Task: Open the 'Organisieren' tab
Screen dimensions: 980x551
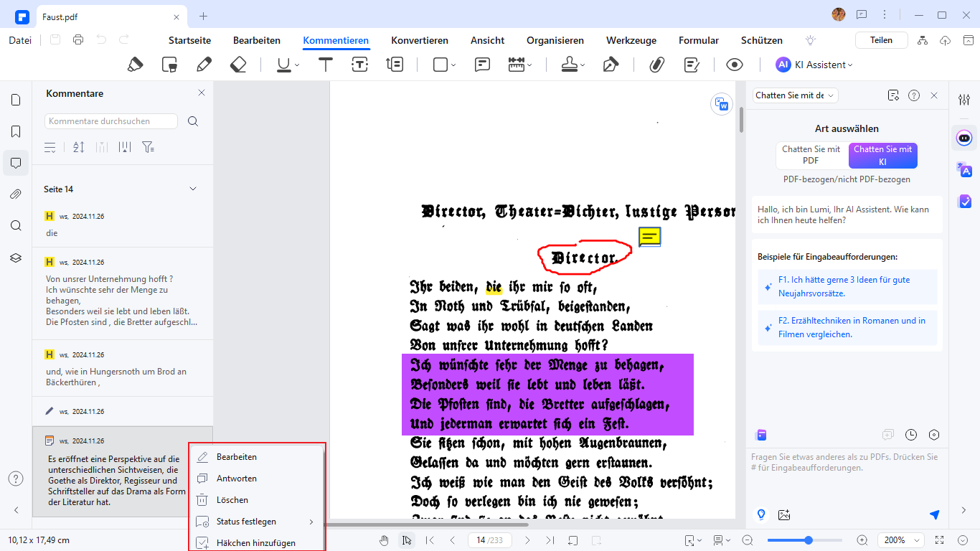Action: point(555,41)
